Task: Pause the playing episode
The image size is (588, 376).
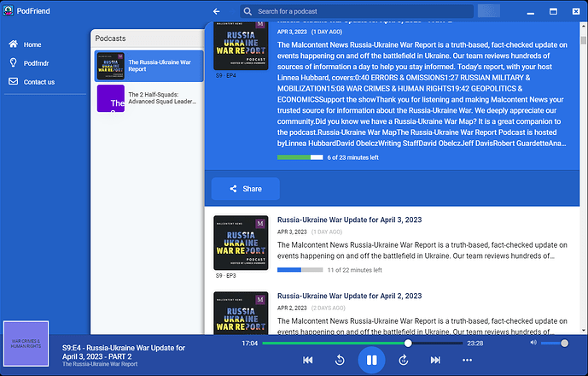Action: click(371, 361)
